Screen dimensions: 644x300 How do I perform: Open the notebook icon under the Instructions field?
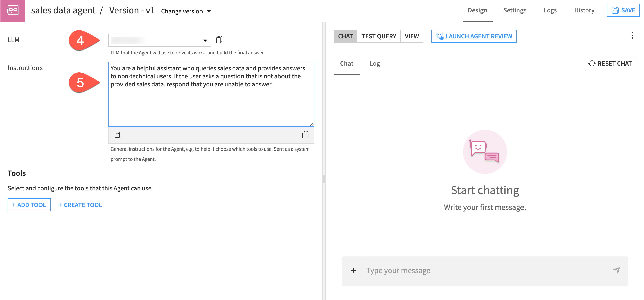tap(117, 135)
